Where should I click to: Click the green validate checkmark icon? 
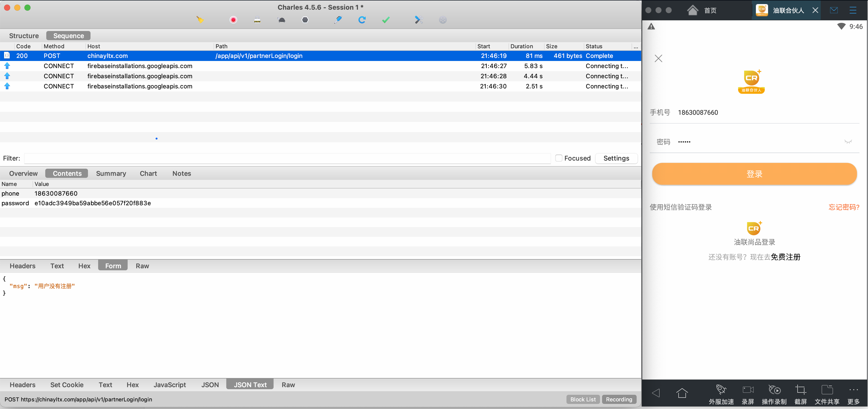(386, 20)
